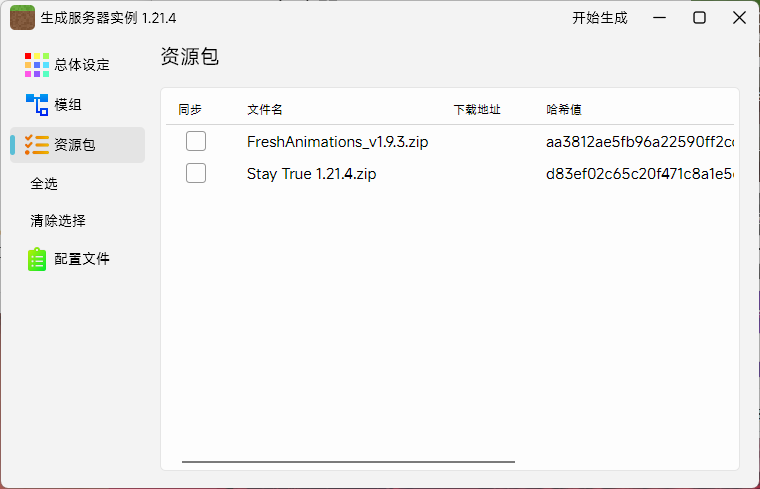
Task: Click the blue tree icon for 模组
Action: [37, 105]
